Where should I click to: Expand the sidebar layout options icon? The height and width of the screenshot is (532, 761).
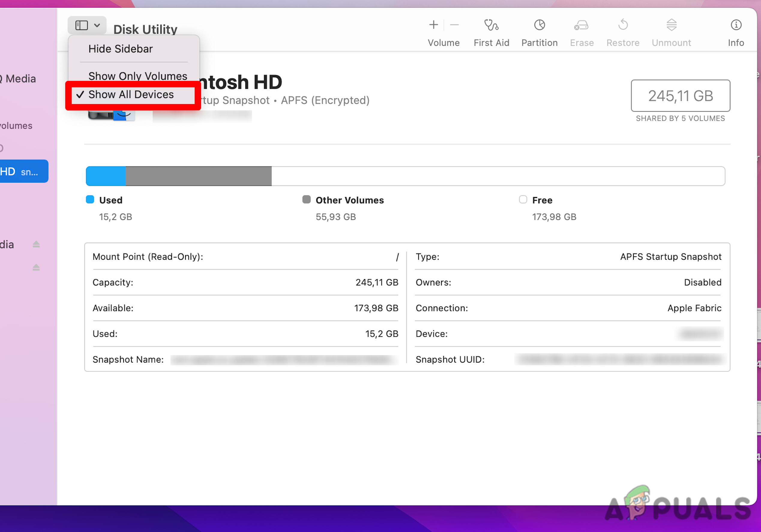(x=81, y=25)
